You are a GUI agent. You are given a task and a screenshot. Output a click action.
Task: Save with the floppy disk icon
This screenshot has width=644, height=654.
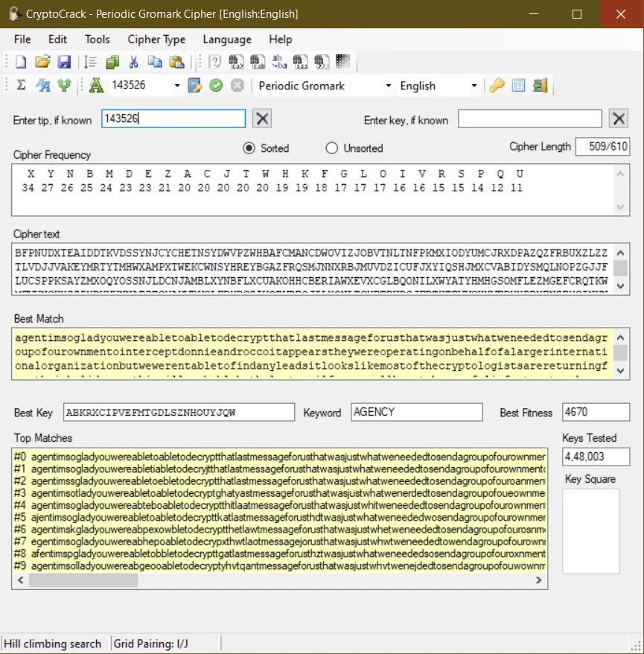tap(64, 62)
